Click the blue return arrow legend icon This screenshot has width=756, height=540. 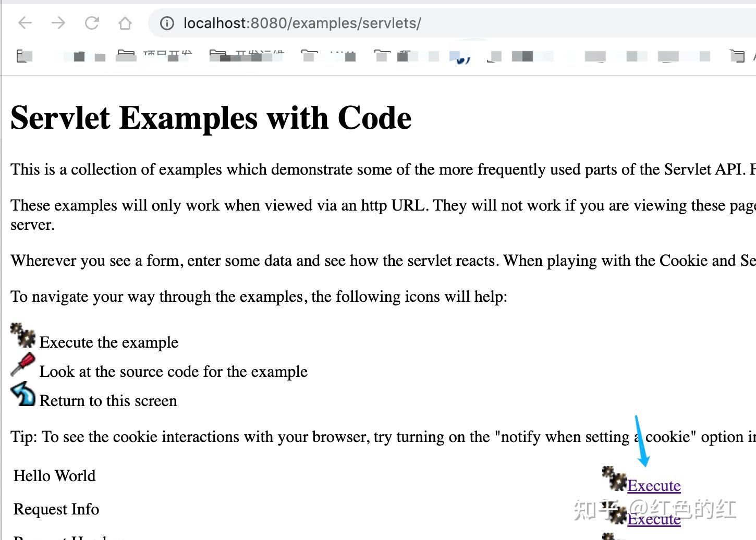[23, 394]
